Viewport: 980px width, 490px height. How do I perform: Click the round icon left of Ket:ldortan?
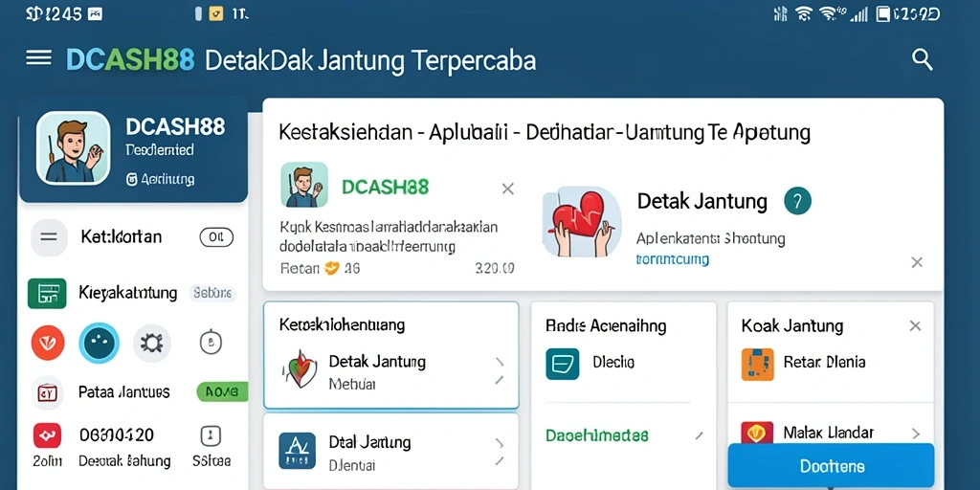pos(49,237)
